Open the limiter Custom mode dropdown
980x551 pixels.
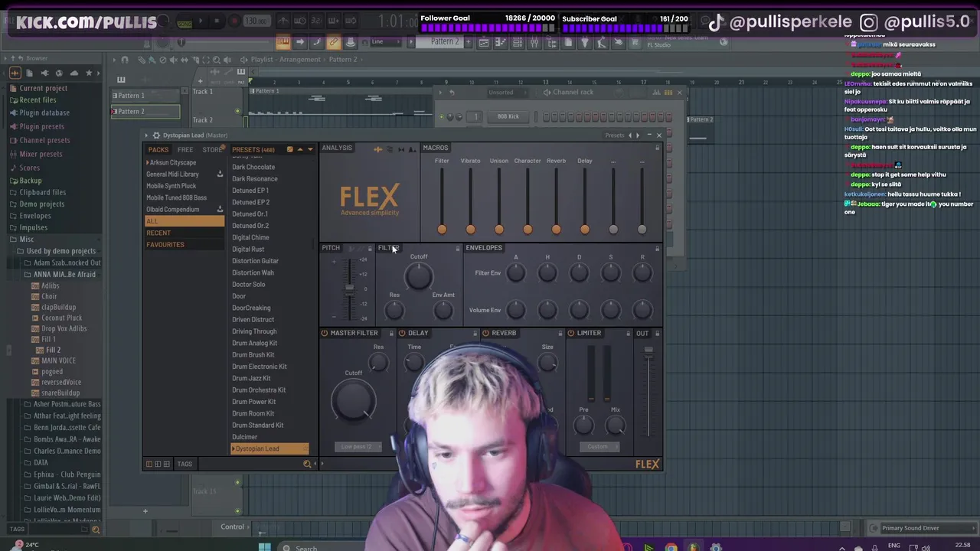(599, 447)
